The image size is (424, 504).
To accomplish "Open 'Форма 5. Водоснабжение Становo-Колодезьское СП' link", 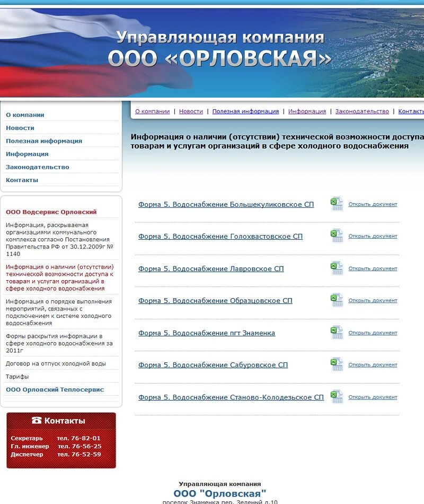I will click(231, 397).
